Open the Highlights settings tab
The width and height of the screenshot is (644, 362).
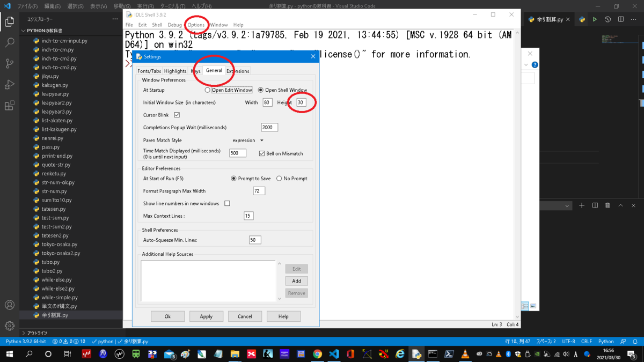coord(175,71)
